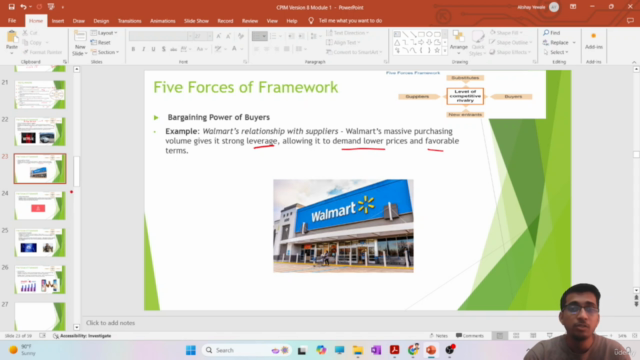This screenshot has height=360, width=640.
Task: Open Adobe Acrobat from taskbar
Action: [x=394, y=350]
